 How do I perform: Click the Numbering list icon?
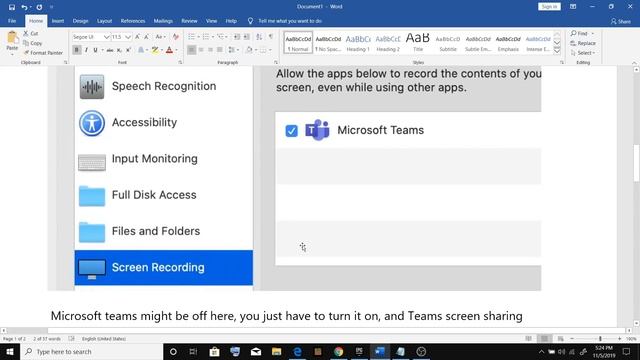(206, 37)
